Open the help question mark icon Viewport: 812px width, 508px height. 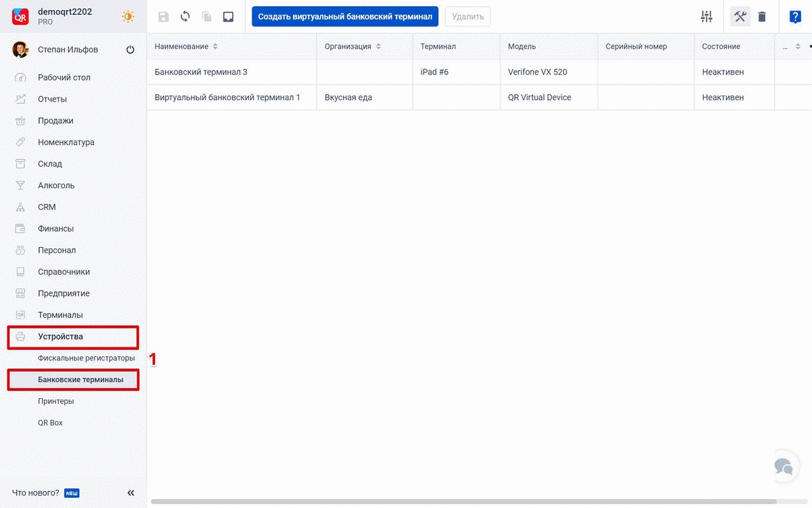(x=795, y=17)
